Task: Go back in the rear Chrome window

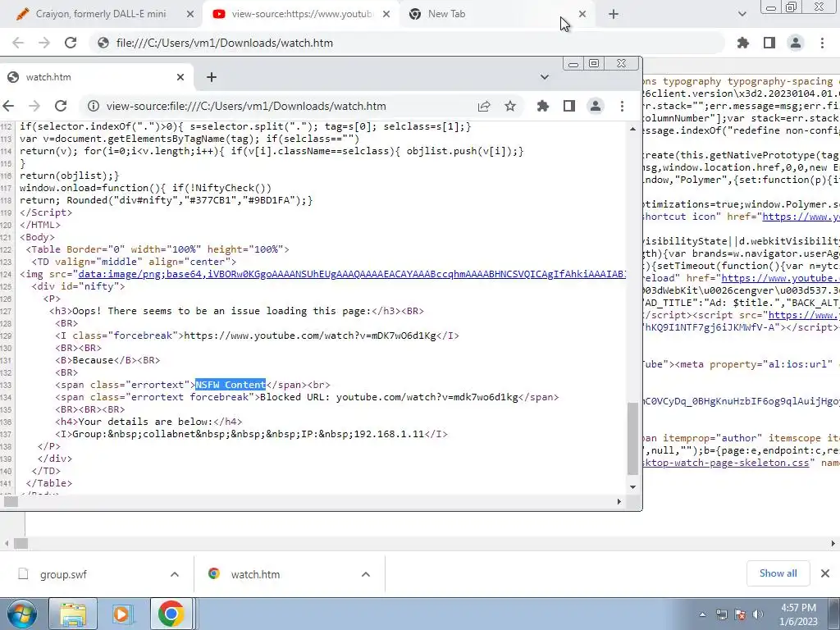Action: pos(18,43)
